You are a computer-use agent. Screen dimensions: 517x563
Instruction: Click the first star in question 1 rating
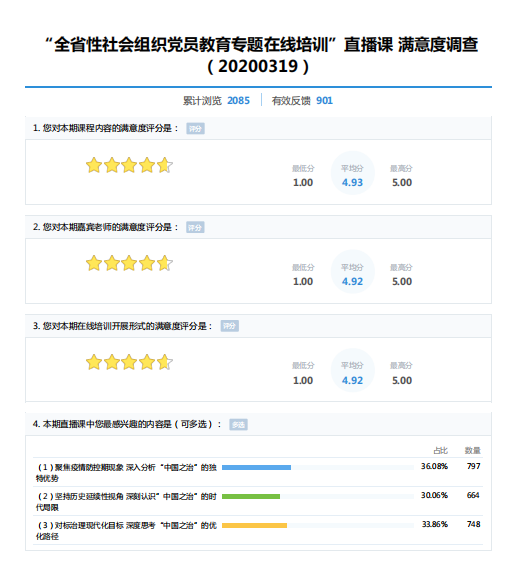click(94, 165)
